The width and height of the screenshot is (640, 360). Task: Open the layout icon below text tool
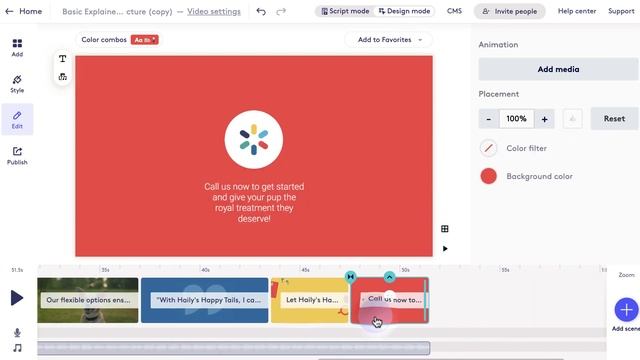(62, 77)
